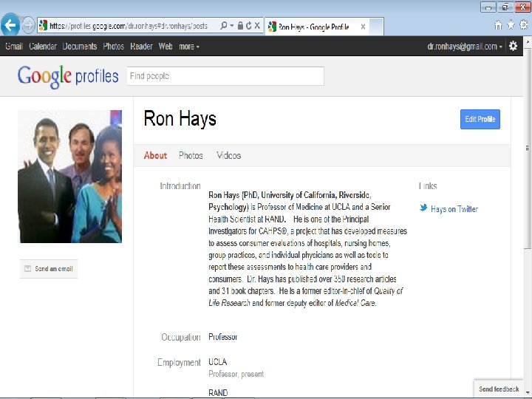Close the Ron Hays - Google Profile tab
532x399 pixels.
(x=363, y=27)
